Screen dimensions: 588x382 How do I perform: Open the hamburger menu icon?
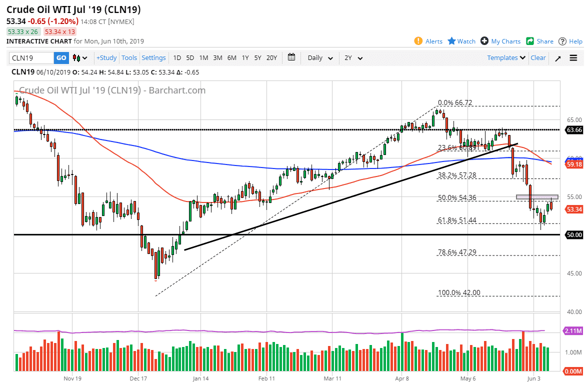(573, 58)
